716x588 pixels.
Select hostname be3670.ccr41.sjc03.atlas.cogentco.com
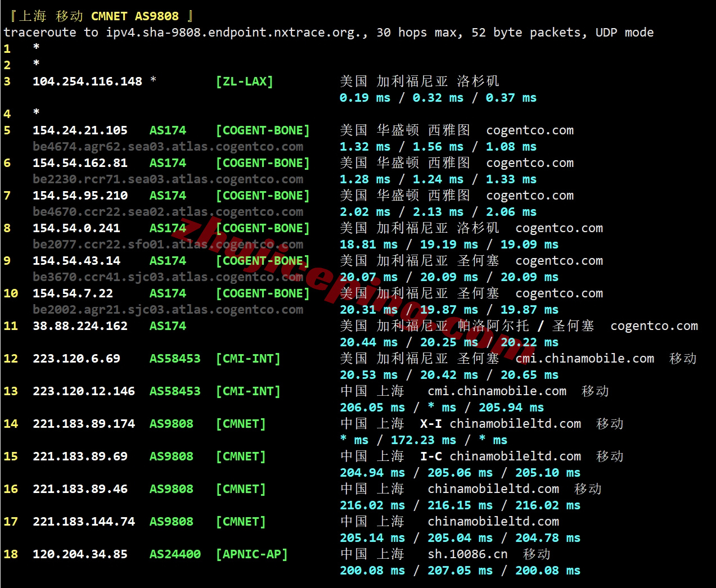pos(168,277)
